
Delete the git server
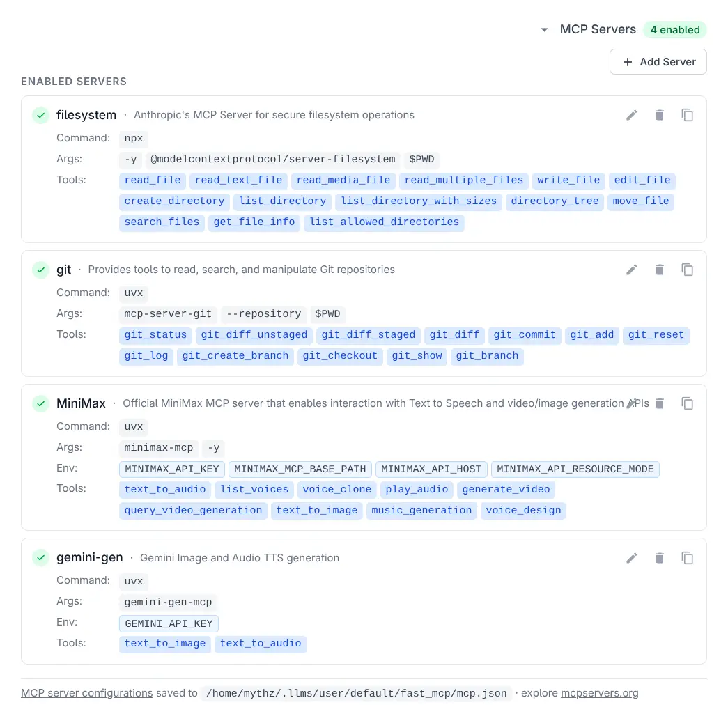[x=660, y=270]
